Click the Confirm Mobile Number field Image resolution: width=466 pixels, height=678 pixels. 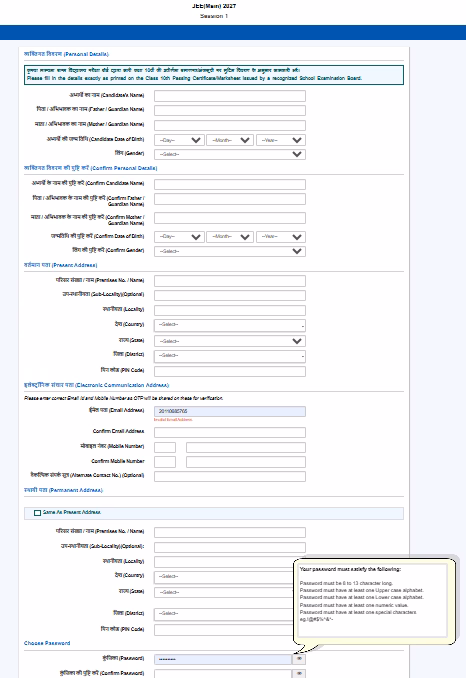pos(246,462)
